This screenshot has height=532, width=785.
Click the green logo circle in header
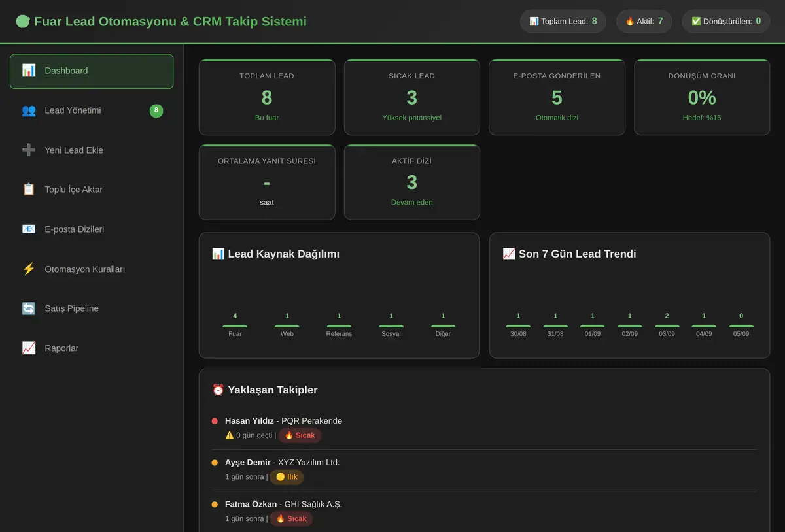pyautogui.click(x=23, y=22)
